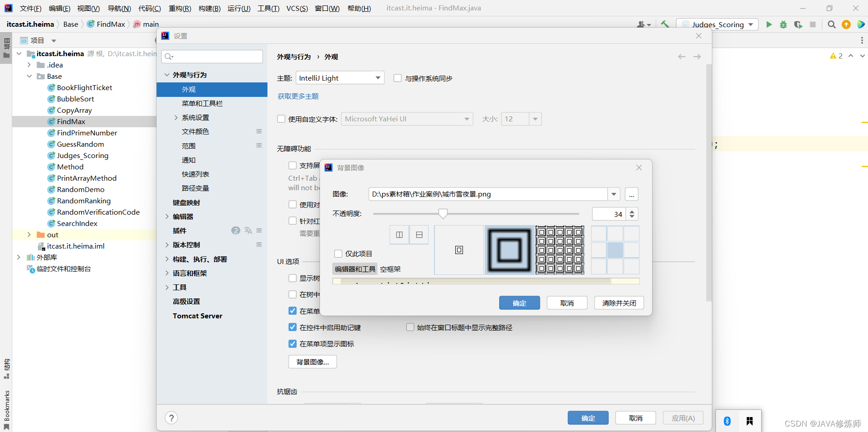Check the 使用自定义字体 option

[281, 119]
